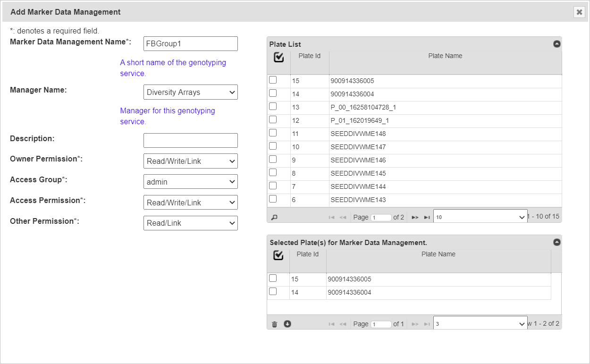This screenshot has height=364, width=590.
Task: Click the Description input field
Action: click(x=190, y=141)
